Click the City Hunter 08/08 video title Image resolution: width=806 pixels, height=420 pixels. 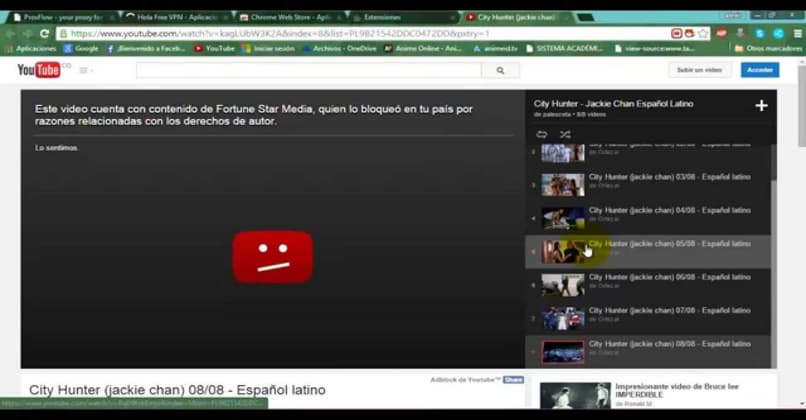coord(177,390)
